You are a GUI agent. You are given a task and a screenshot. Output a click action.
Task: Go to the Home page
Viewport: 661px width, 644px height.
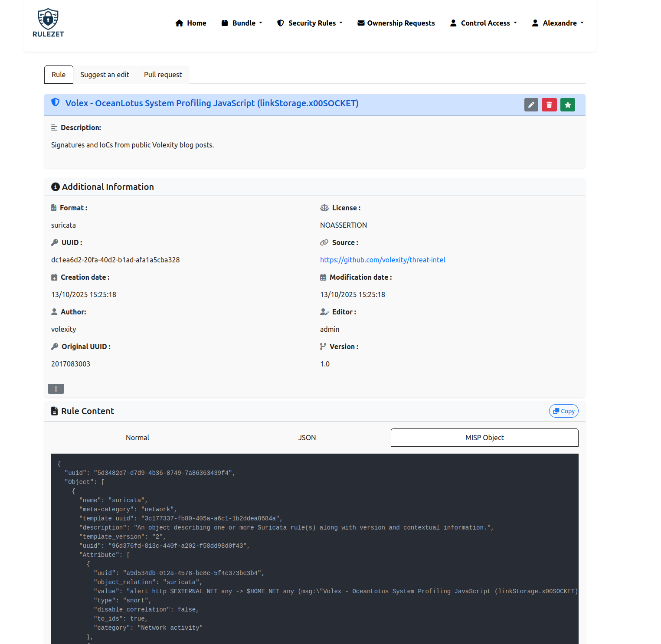coord(191,23)
